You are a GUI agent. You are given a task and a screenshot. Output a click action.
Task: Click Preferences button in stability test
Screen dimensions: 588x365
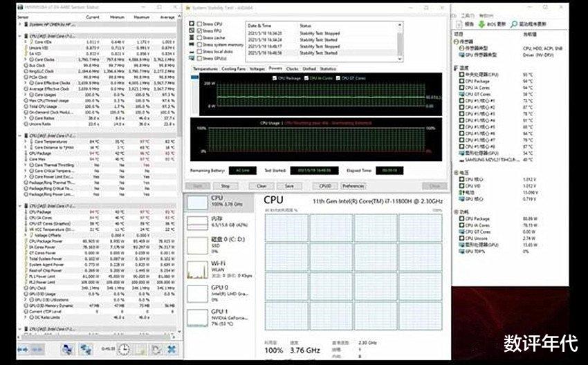coord(353,186)
